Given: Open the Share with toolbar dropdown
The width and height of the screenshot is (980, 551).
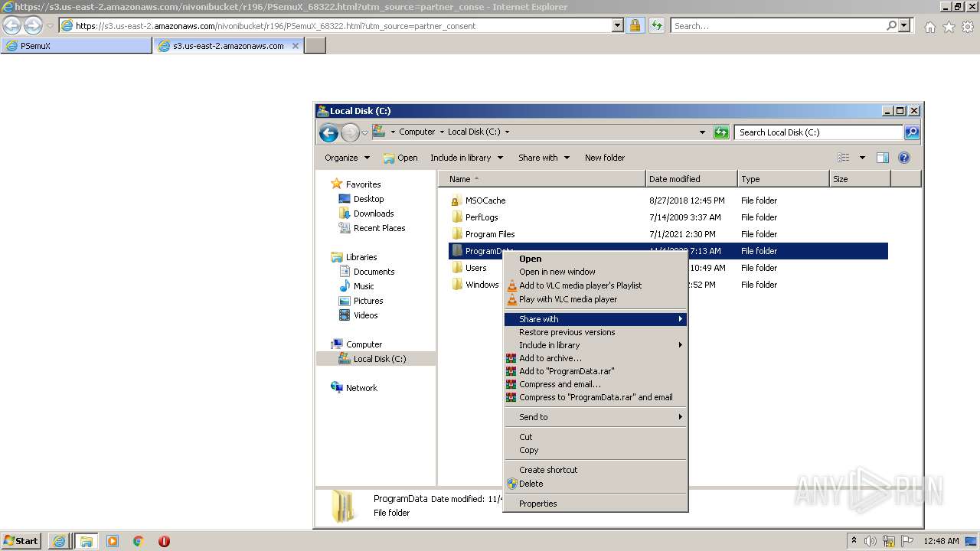Looking at the screenshot, I should click(x=544, y=158).
